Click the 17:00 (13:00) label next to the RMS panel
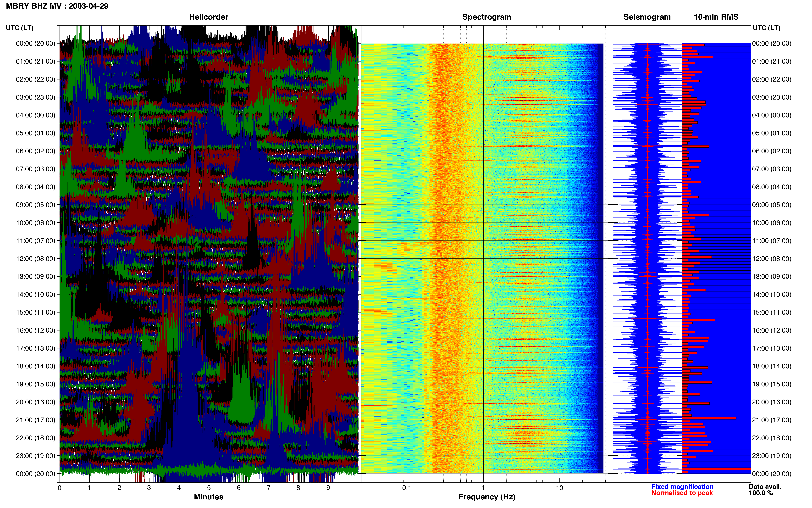 772,348
